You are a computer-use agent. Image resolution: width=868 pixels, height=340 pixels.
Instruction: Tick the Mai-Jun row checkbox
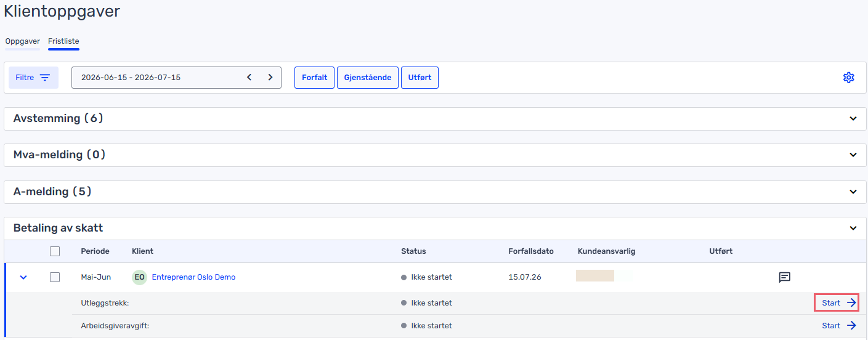click(x=55, y=277)
